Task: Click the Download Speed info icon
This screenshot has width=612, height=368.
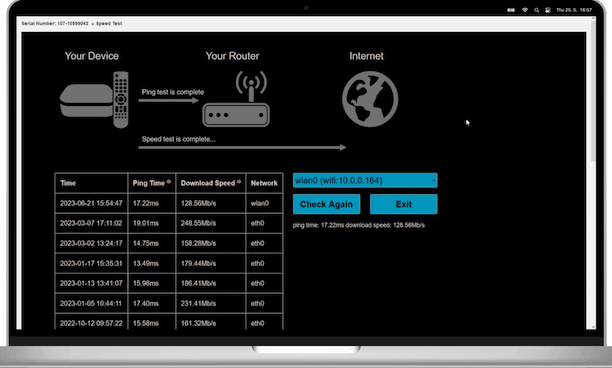Action: [238, 181]
